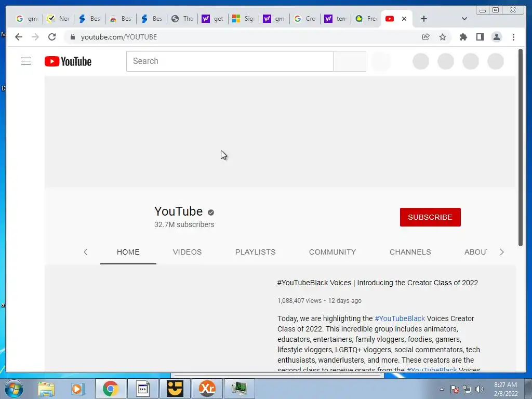
Task: Open the Chrome side panel icon
Action: (x=480, y=37)
